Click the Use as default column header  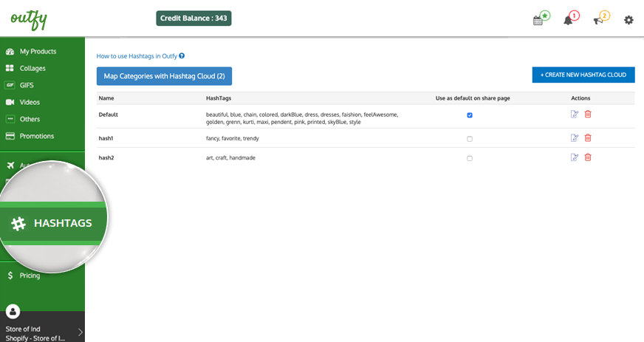[x=473, y=98]
